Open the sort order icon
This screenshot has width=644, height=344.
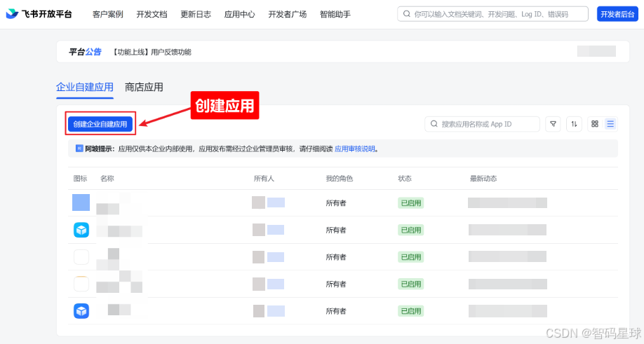pos(574,124)
